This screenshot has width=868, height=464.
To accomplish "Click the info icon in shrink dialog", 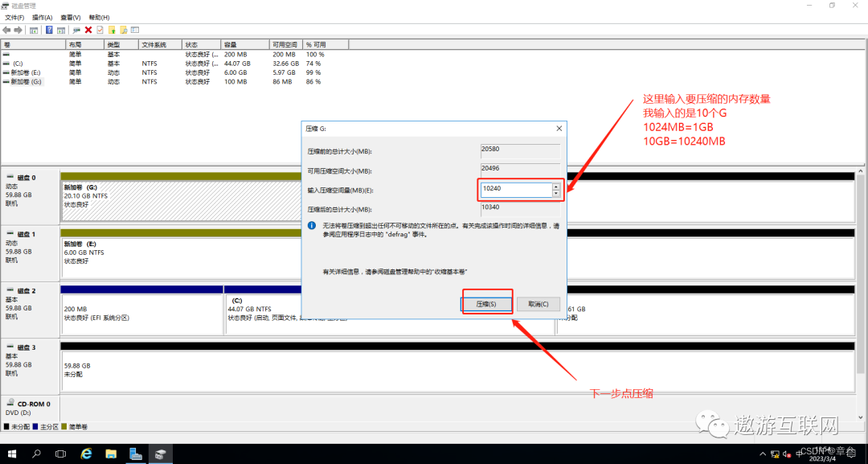I will [x=312, y=226].
